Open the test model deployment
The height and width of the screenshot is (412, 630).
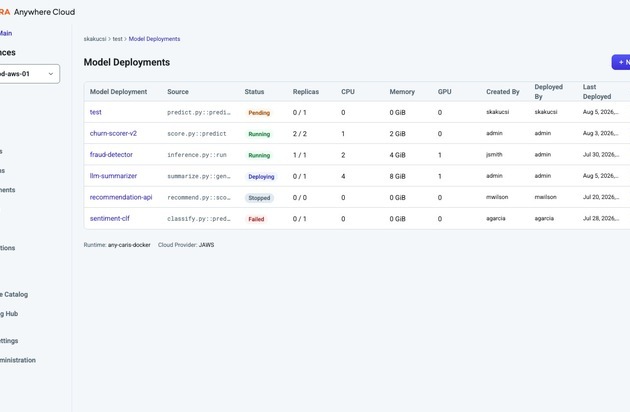pos(96,112)
